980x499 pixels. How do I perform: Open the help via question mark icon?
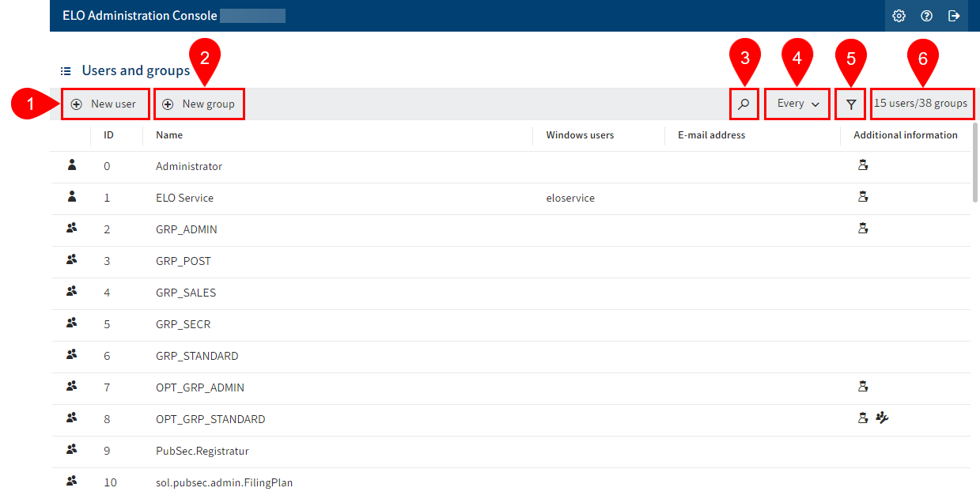926,15
